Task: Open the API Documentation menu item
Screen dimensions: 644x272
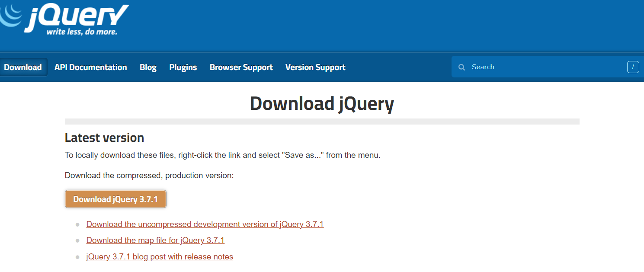Action: (x=90, y=67)
